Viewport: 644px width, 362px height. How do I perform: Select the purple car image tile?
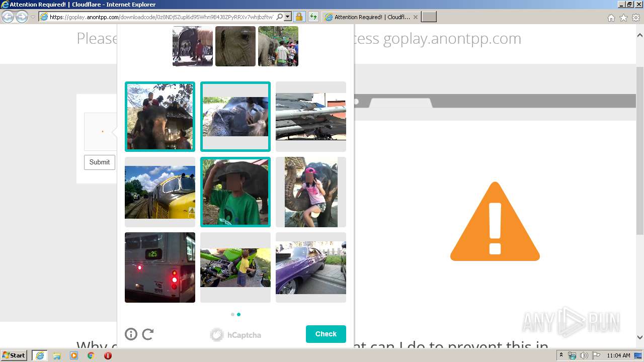[311, 267]
